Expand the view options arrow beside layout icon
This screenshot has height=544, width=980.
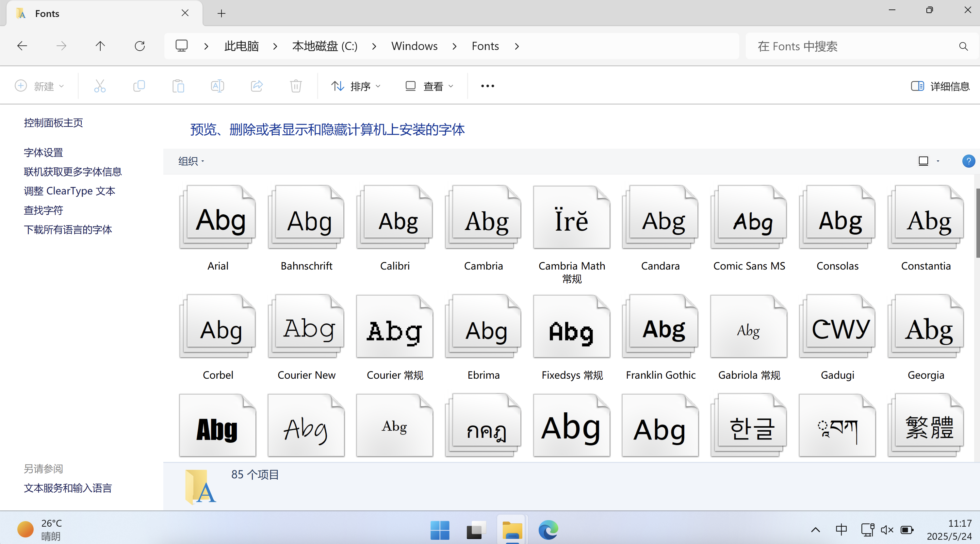tap(938, 161)
